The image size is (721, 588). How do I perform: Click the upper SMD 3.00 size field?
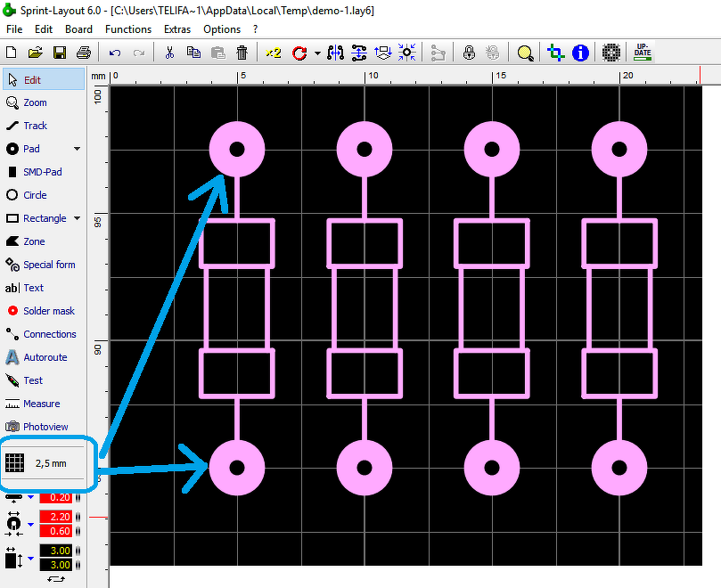[x=55, y=551]
